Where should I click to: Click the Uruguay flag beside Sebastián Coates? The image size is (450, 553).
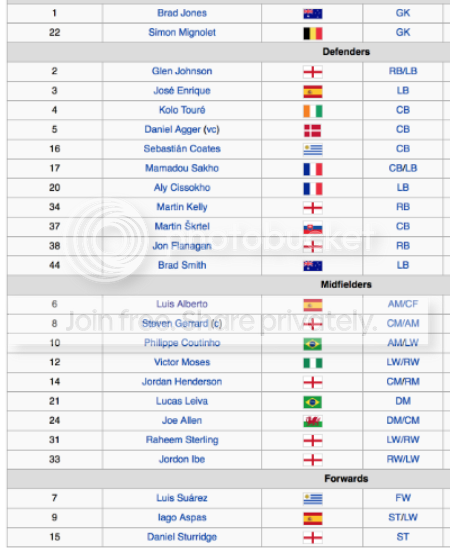click(313, 150)
